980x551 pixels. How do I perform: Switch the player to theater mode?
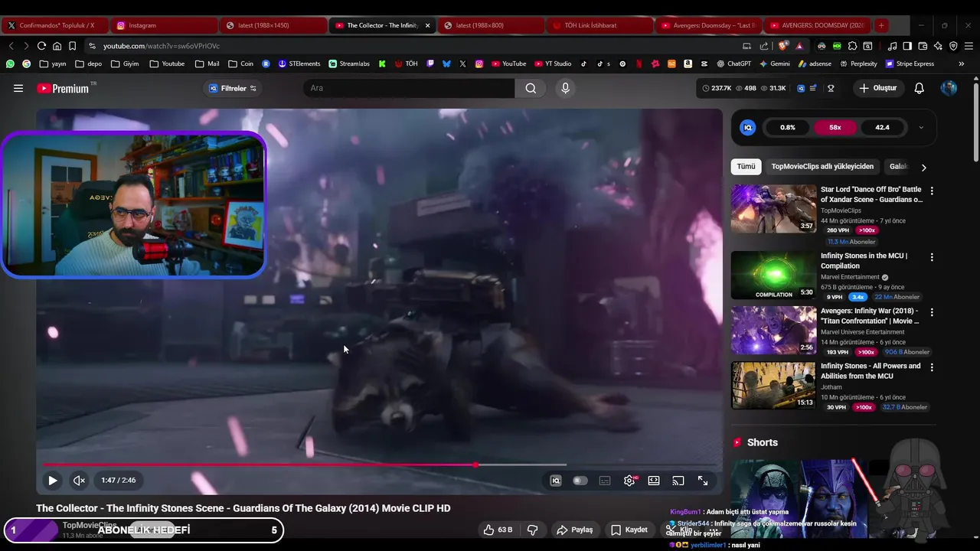(x=654, y=481)
